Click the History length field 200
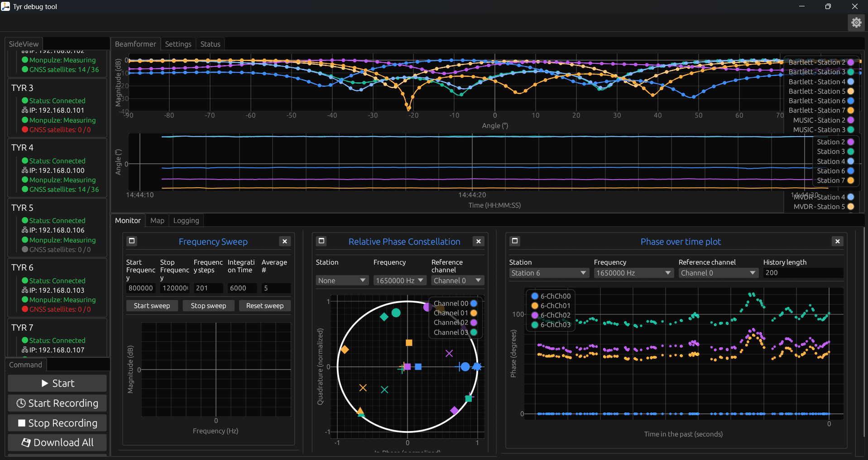This screenshot has height=460, width=868. pyautogui.click(x=803, y=273)
